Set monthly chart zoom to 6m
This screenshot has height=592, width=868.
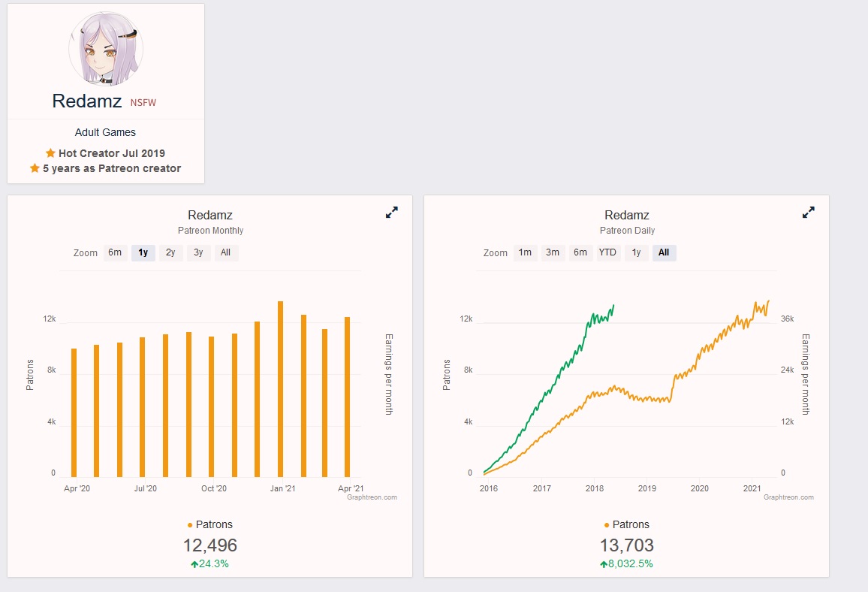coord(115,252)
